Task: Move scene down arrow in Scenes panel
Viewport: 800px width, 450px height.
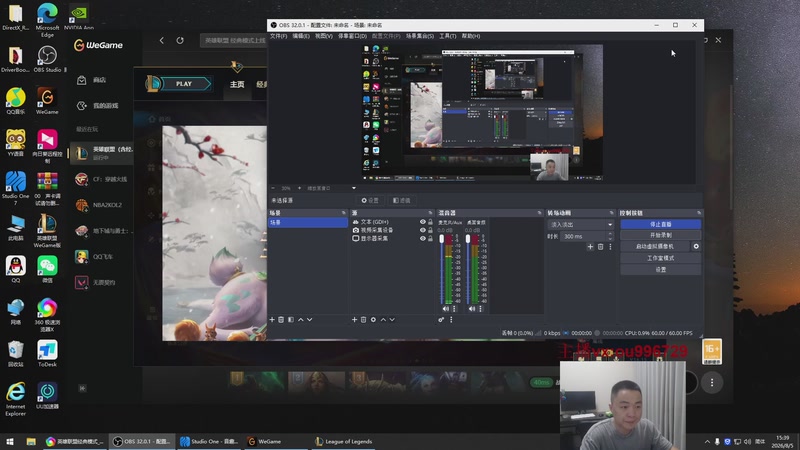Action: 310,320
